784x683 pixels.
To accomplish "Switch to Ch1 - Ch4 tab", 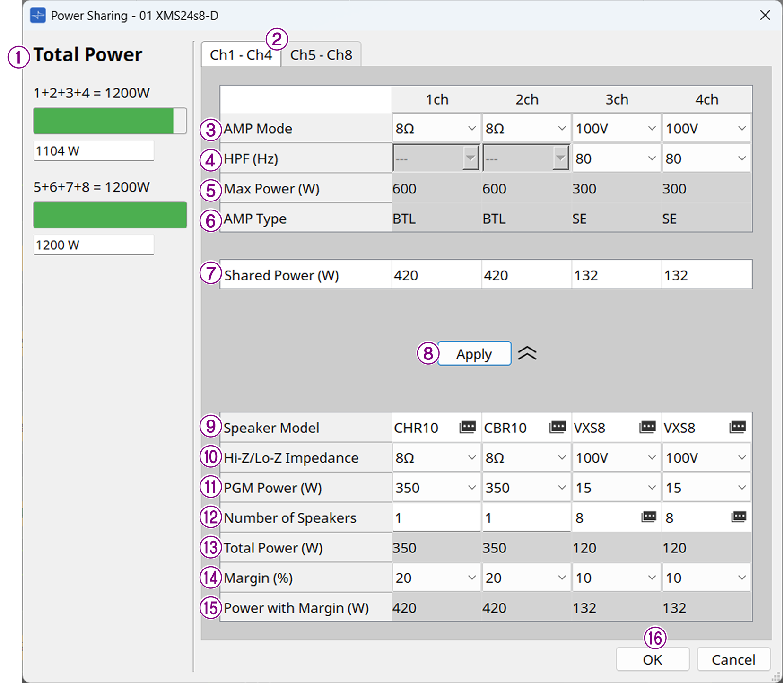I will click(x=241, y=54).
